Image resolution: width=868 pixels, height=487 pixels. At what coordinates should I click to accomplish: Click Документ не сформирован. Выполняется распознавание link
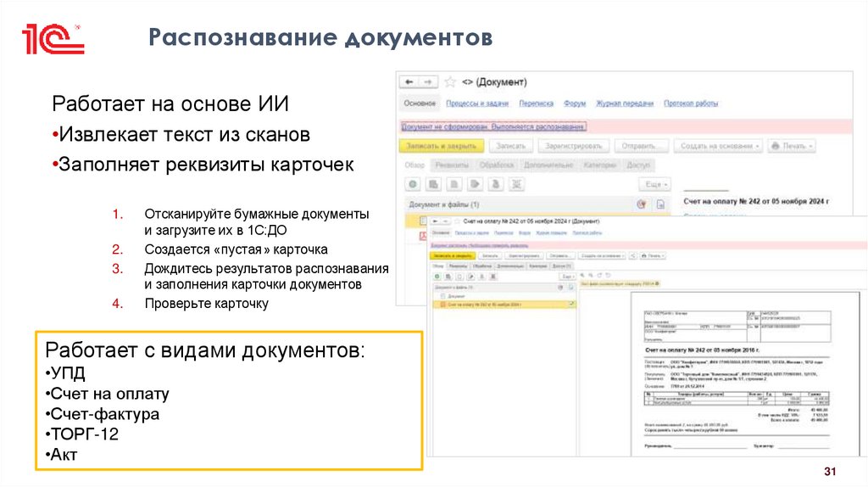tap(493, 127)
